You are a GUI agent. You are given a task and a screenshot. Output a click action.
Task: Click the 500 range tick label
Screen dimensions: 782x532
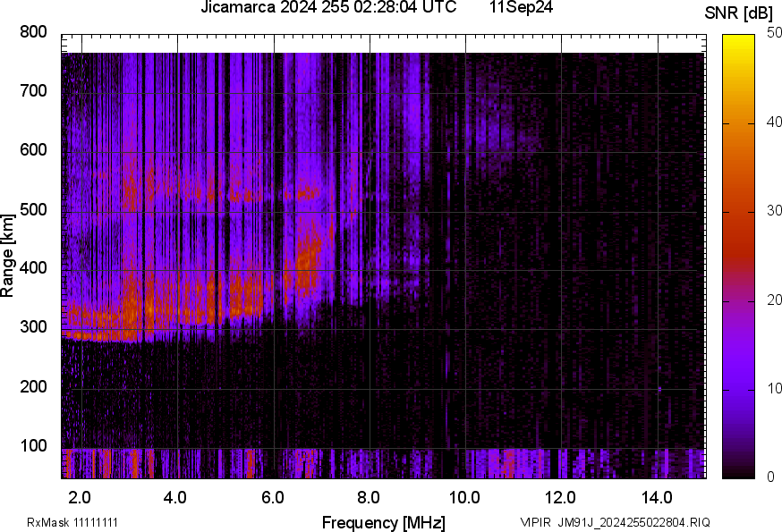[x=33, y=209]
